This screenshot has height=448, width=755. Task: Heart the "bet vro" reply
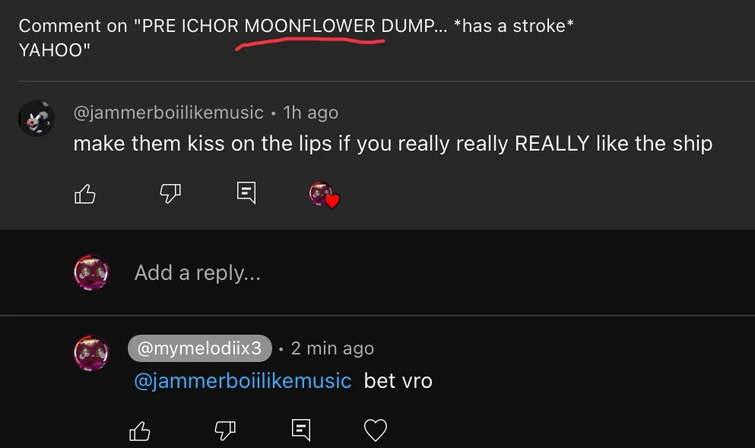point(375,430)
